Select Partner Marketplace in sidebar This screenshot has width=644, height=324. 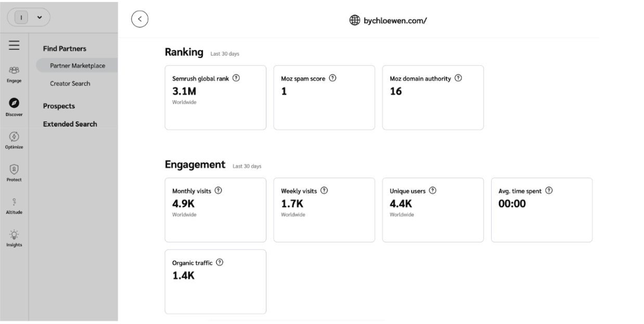pos(78,65)
